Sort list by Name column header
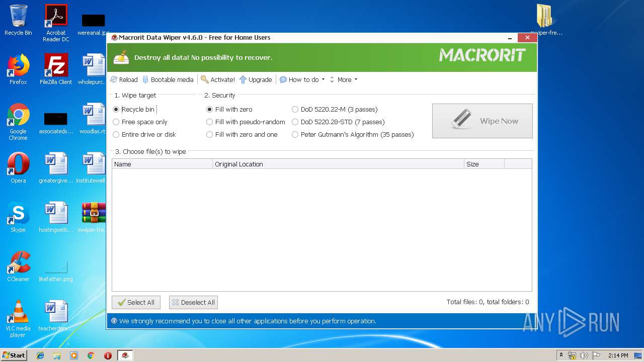 (162, 164)
